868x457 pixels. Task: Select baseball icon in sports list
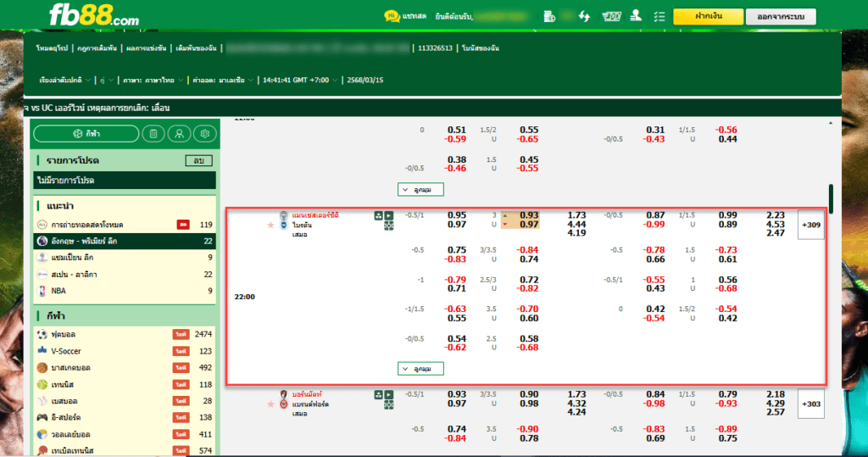42,400
